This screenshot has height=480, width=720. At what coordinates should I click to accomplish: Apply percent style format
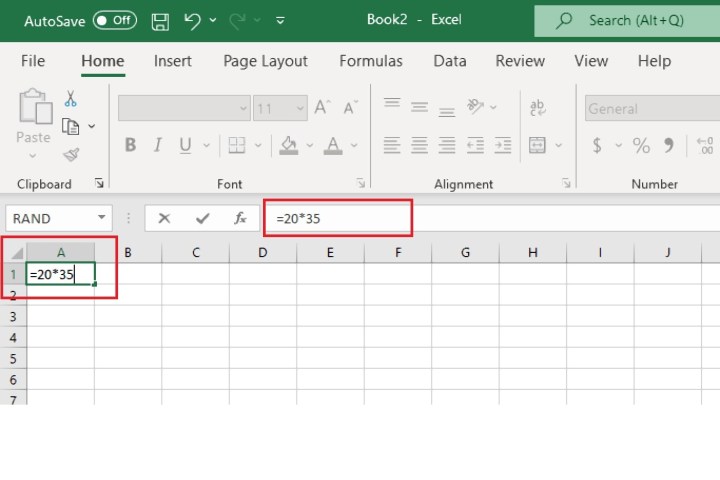pos(641,146)
